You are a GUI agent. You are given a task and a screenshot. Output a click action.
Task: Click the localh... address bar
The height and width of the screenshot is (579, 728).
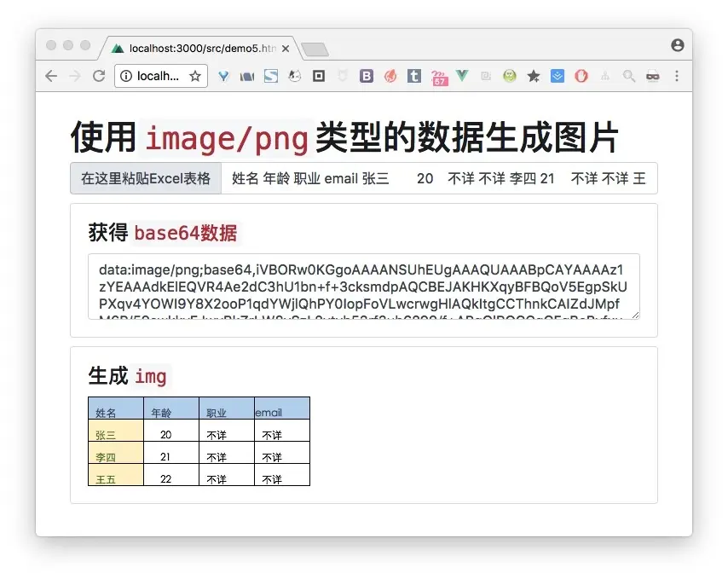pos(160,76)
